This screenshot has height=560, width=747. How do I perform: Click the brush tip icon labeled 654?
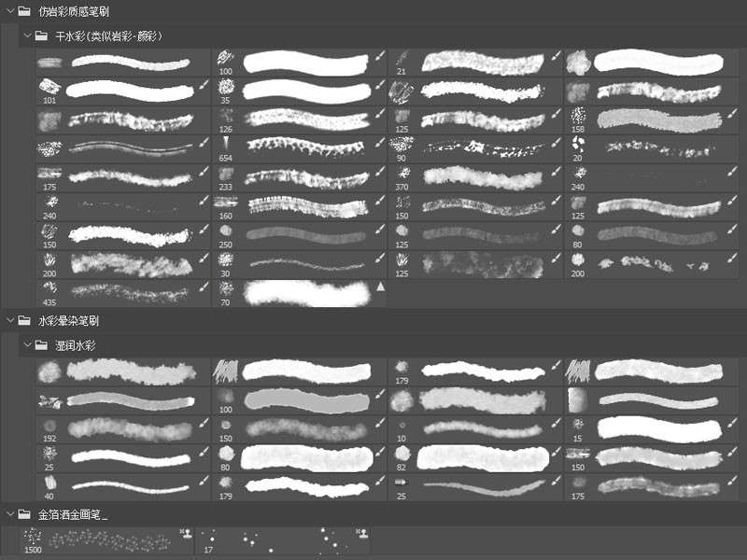226,143
